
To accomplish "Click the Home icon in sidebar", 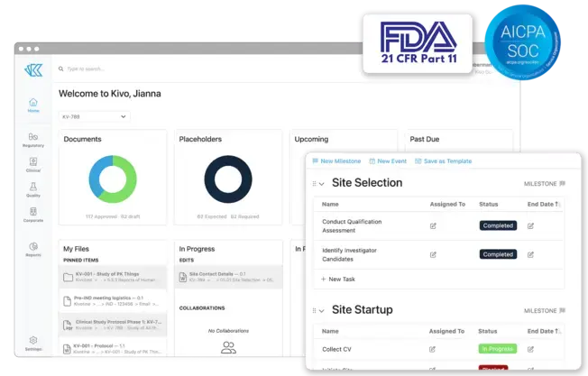I will pyautogui.click(x=33, y=105).
